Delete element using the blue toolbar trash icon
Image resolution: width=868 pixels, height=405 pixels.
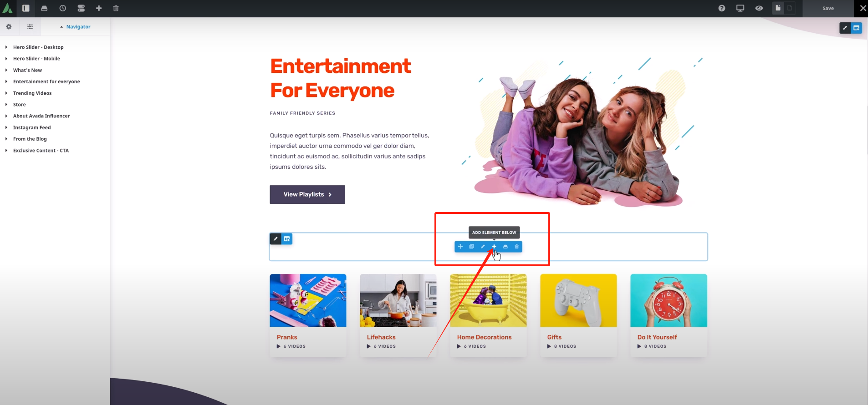(x=516, y=247)
